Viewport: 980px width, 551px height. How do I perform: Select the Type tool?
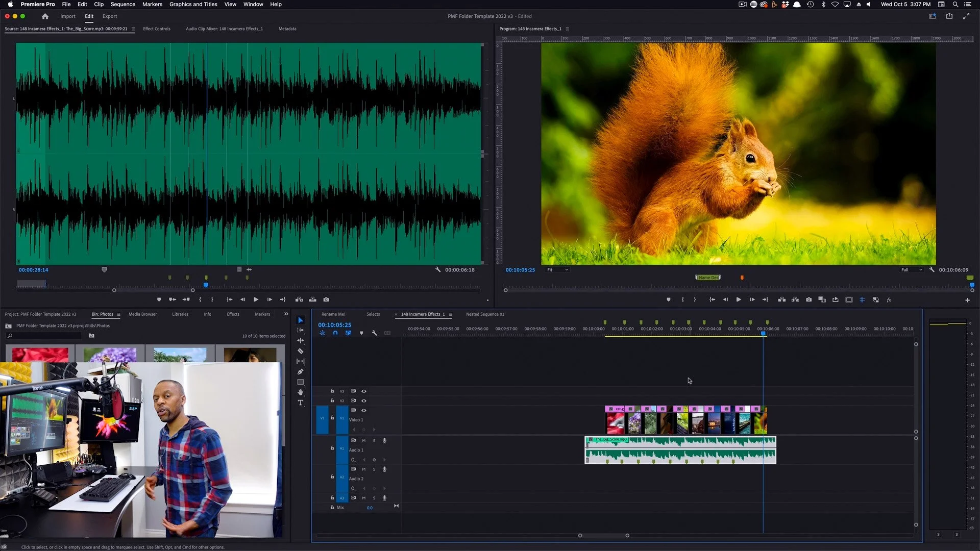(x=300, y=403)
